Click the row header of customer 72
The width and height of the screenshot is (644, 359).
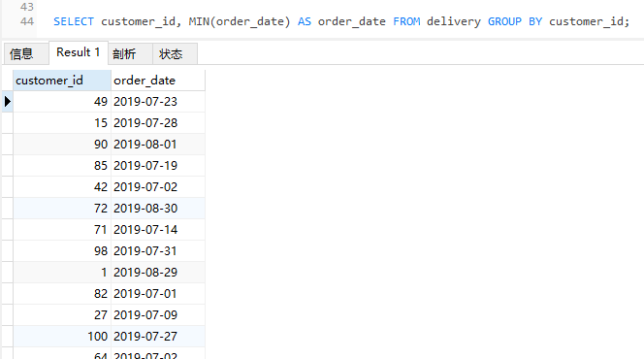click(x=8, y=209)
